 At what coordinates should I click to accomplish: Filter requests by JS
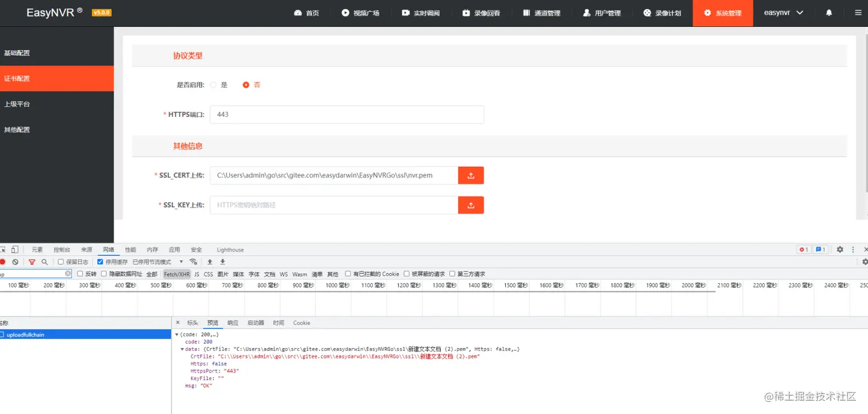pos(197,274)
